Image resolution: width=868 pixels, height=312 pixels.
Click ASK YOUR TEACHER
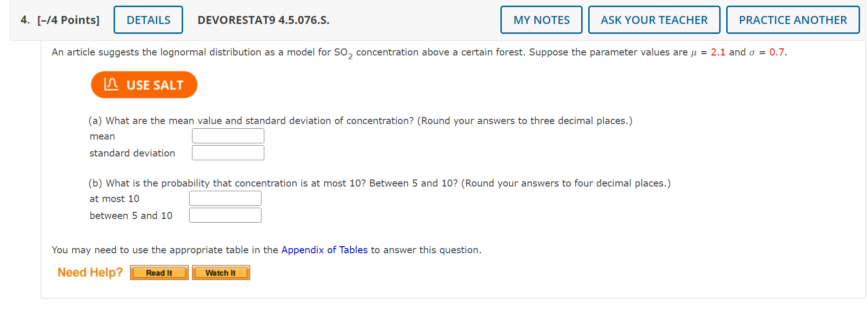point(654,20)
